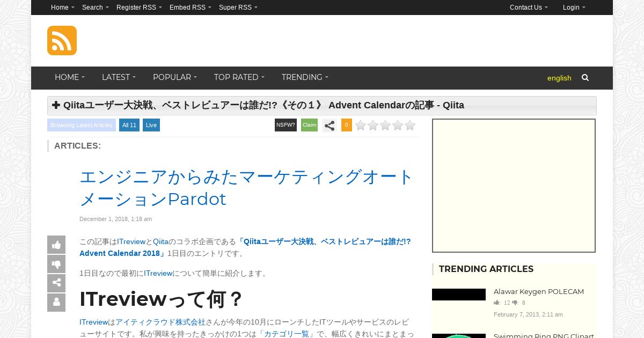
Task: Open Login dropdown
Action: [574, 8]
